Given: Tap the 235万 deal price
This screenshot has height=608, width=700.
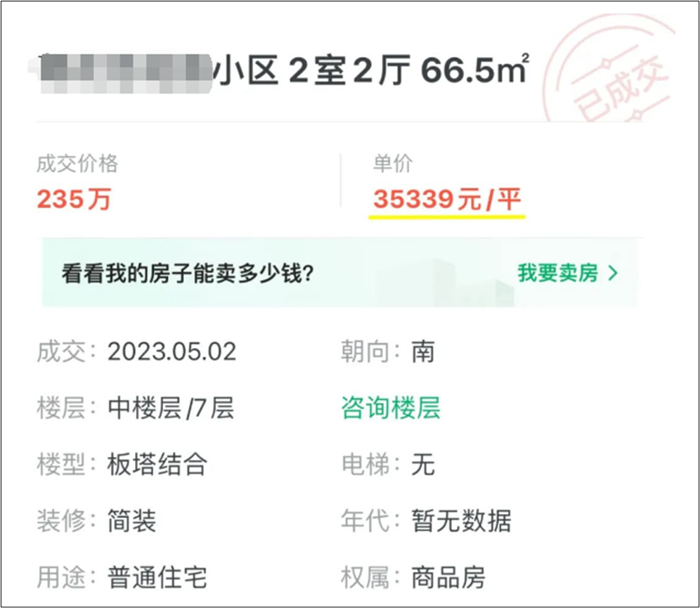Looking at the screenshot, I should (74, 199).
